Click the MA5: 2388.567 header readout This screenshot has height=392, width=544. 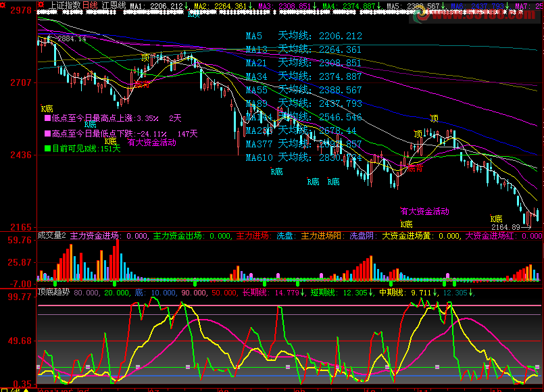pyautogui.click(x=416, y=6)
